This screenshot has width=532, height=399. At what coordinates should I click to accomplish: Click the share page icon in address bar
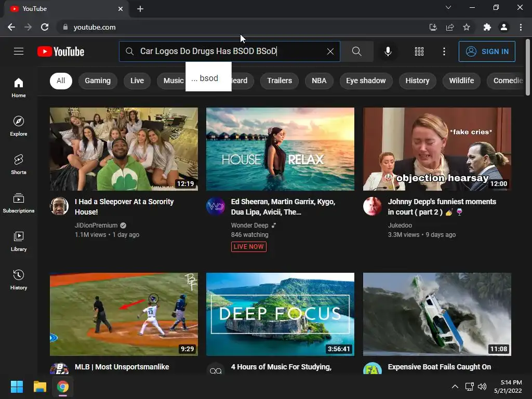pyautogui.click(x=450, y=27)
